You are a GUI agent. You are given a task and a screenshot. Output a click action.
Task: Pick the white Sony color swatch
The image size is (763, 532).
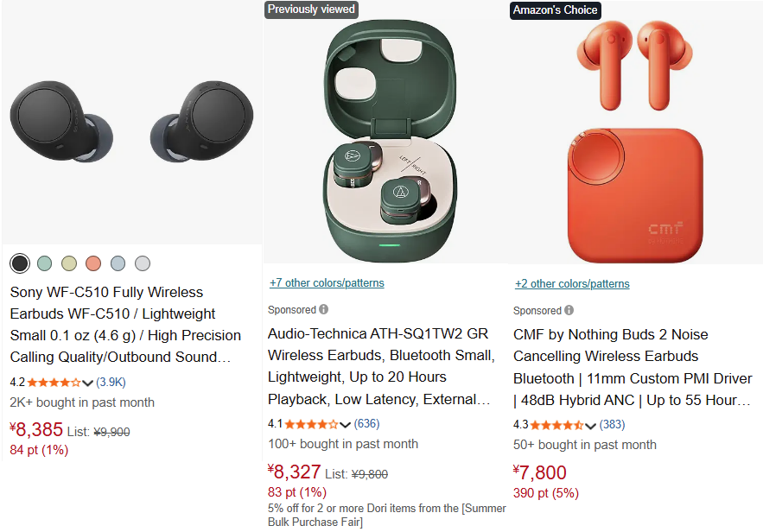tap(142, 263)
